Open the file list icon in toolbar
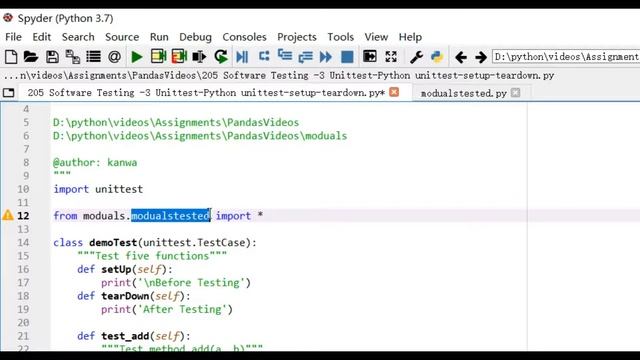The width and height of the screenshot is (640, 360). (x=93, y=57)
